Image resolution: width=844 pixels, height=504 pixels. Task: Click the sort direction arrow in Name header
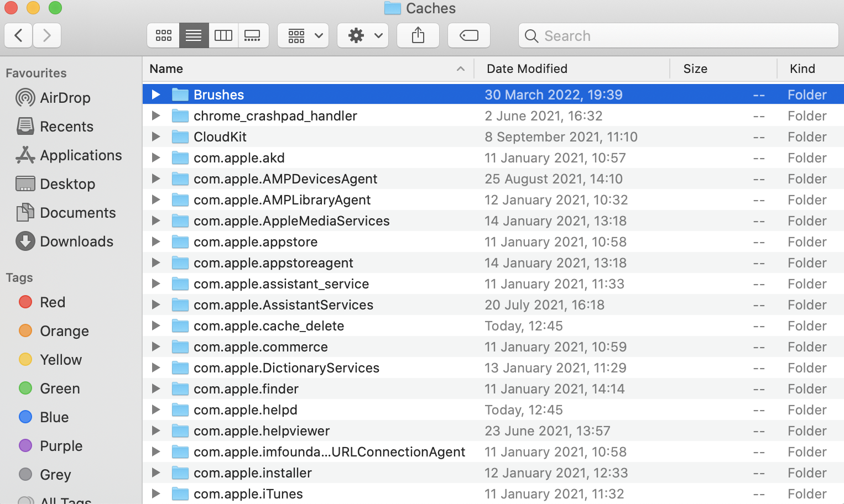pyautogui.click(x=460, y=69)
